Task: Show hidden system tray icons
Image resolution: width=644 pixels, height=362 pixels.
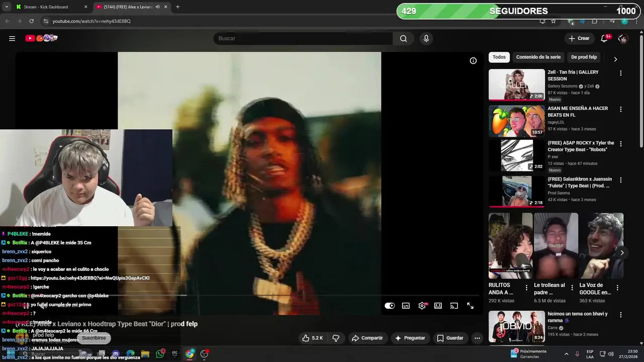Action: coord(566,354)
